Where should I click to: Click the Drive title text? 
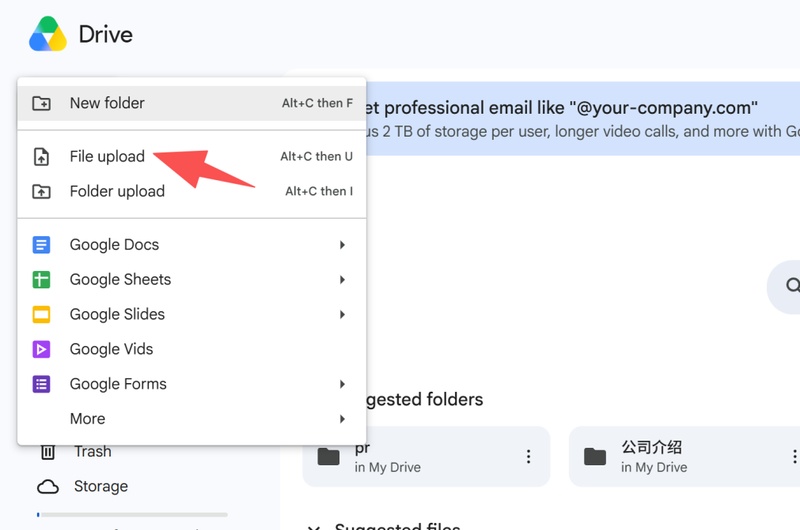(106, 35)
